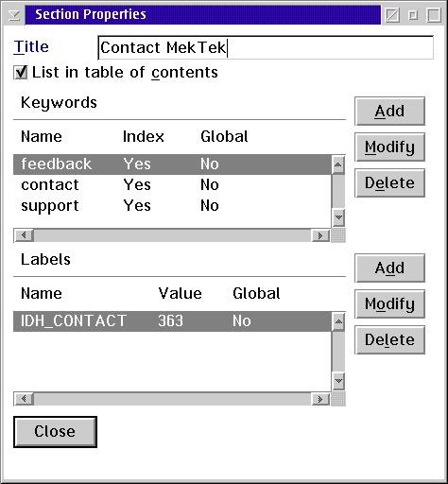Add a new keyword
The width and height of the screenshot is (448, 484).
pyautogui.click(x=389, y=112)
